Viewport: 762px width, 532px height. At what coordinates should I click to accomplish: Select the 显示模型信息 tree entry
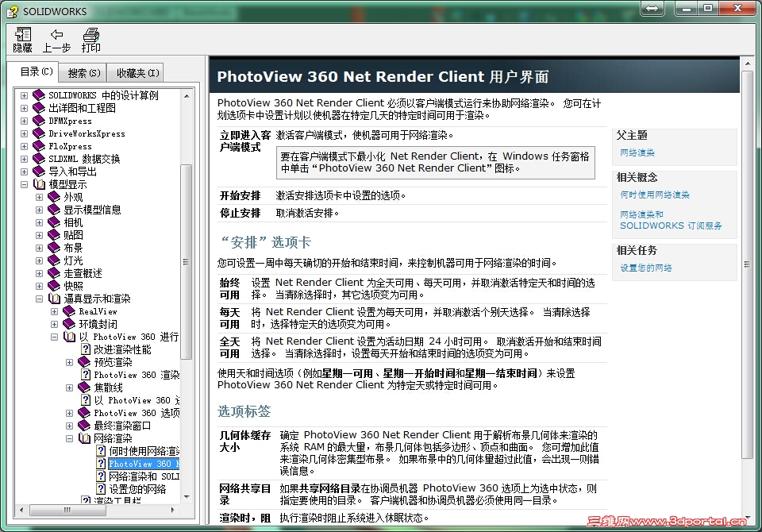(92, 210)
